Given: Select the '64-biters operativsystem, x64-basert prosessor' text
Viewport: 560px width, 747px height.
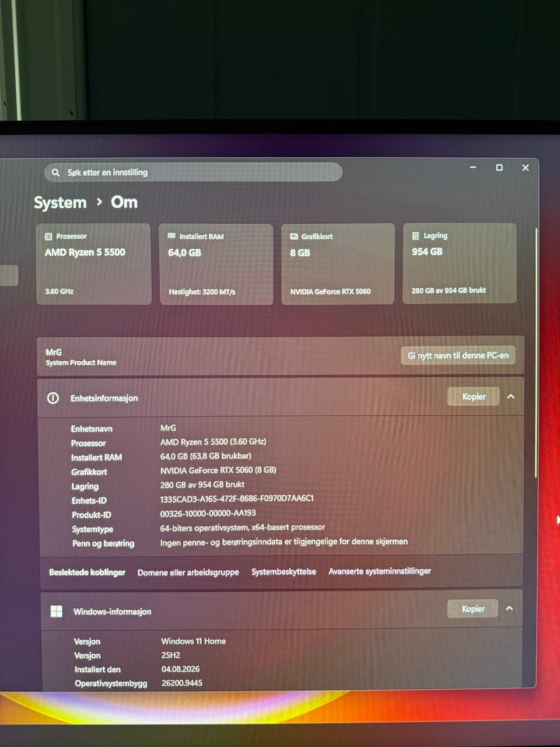Looking at the screenshot, I should click(243, 527).
